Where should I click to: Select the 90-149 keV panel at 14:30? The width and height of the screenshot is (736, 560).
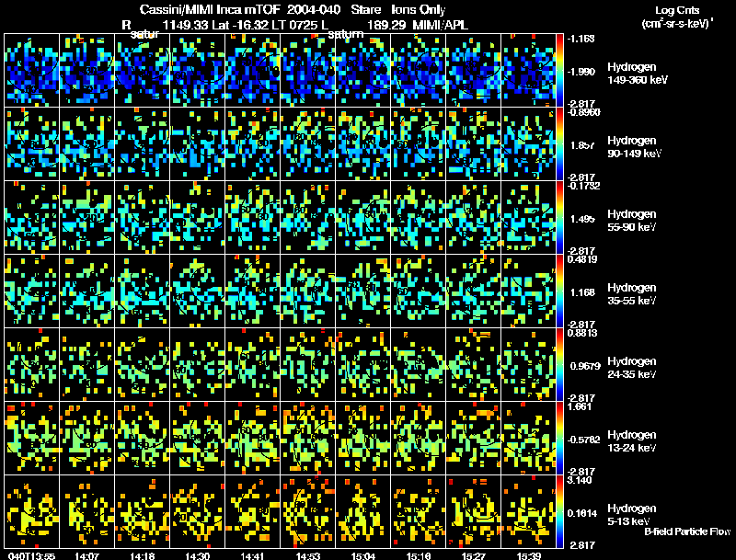pyautogui.click(x=198, y=144)
